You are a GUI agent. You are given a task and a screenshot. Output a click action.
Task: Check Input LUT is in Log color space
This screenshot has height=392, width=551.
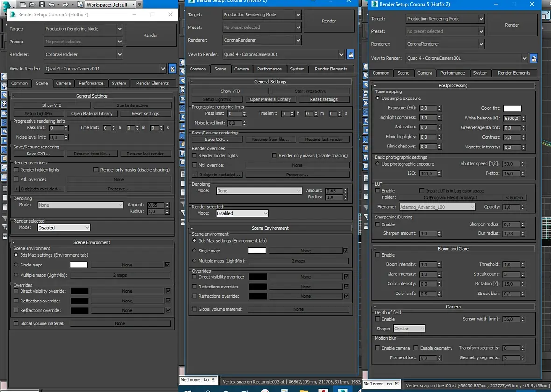click(x=422, y=191)
